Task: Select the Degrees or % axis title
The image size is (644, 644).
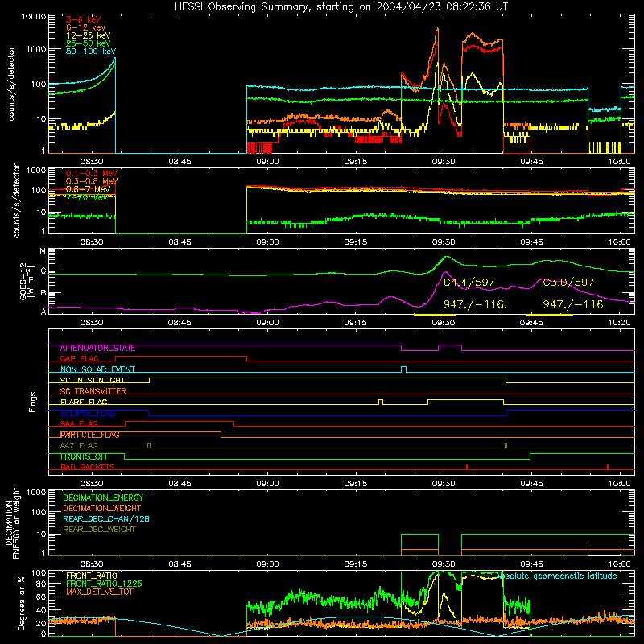Action: [x=21, y=604]
